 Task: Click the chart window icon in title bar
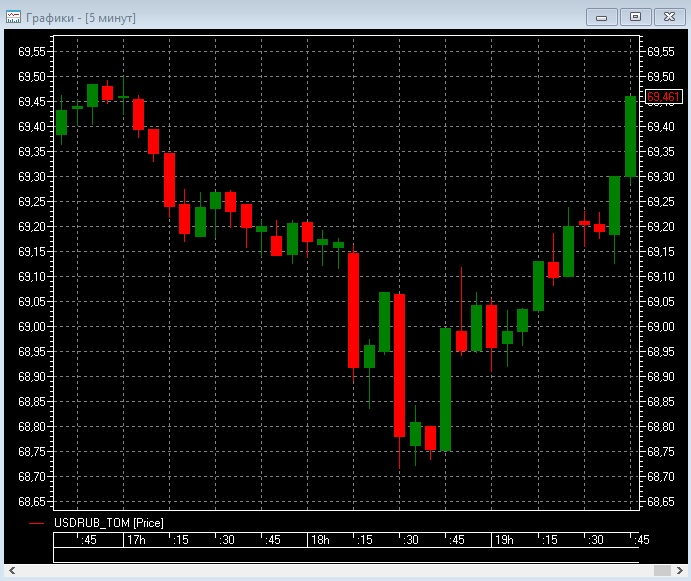click(x=13, y=17)
